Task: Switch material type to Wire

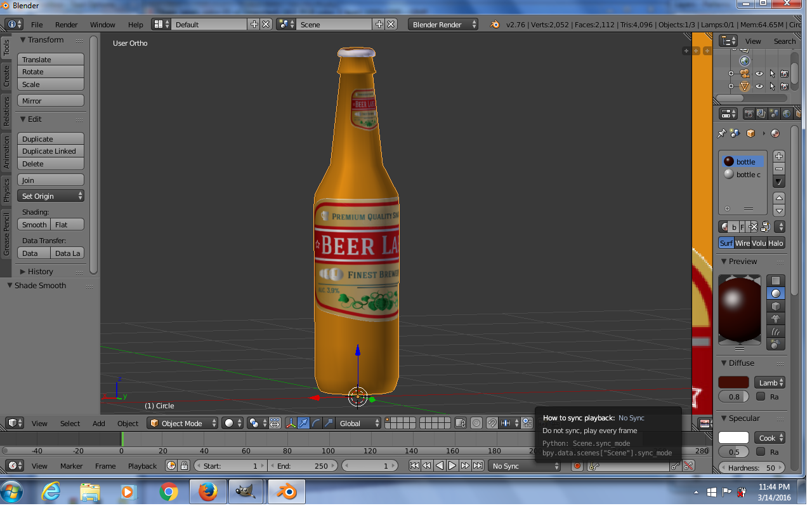Action: tap(742, 243)
